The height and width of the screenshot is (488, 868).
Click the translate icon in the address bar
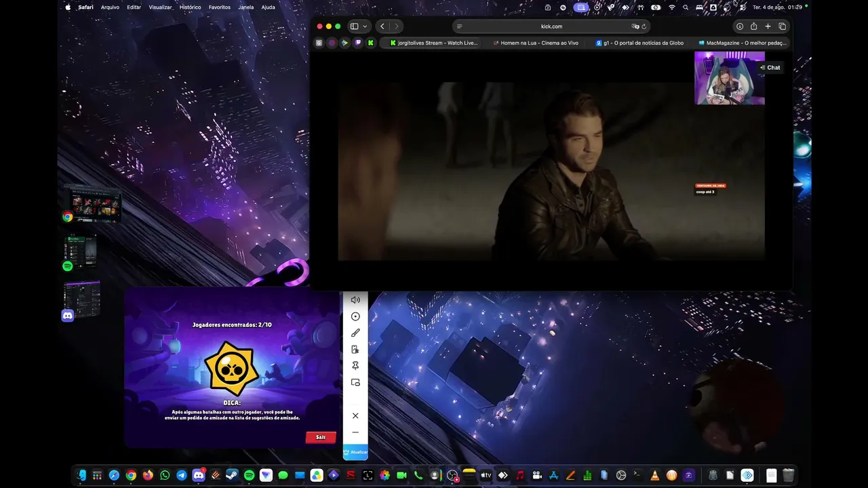[635, 26]
